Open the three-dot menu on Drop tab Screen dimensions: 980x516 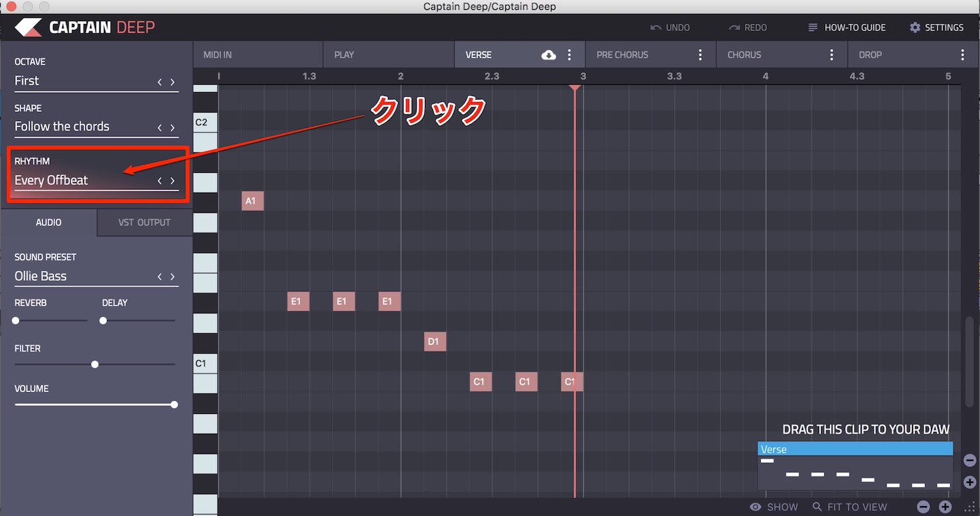coord(963,55)
